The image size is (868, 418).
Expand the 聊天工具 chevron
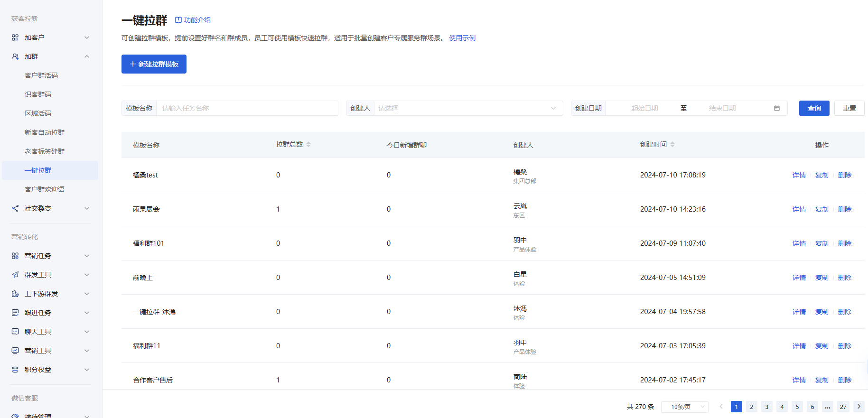(87, 332)
